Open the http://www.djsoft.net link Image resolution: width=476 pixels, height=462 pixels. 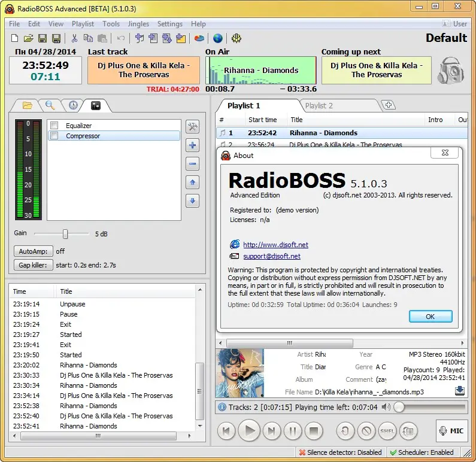275,245
